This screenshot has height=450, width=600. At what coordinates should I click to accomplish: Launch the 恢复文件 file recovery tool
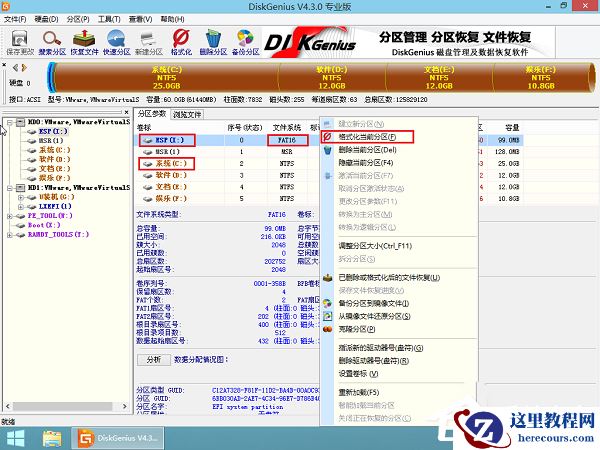[84, 42]
